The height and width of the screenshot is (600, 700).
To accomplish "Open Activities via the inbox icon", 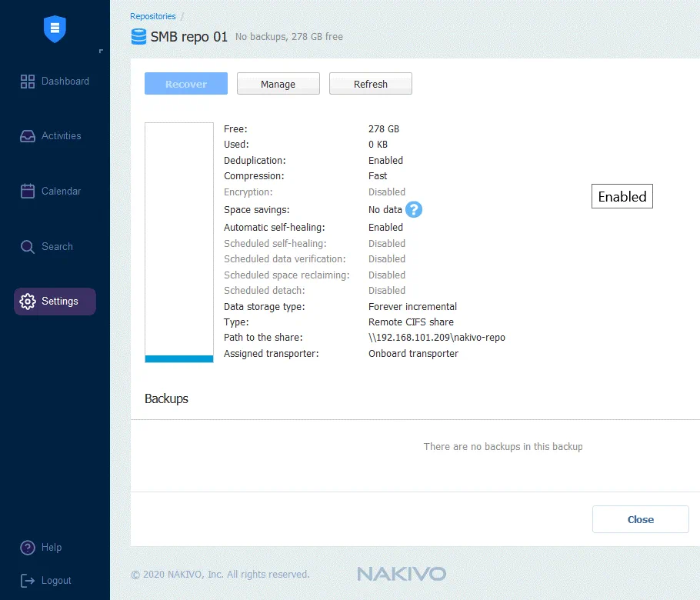I will pos(28,136).
